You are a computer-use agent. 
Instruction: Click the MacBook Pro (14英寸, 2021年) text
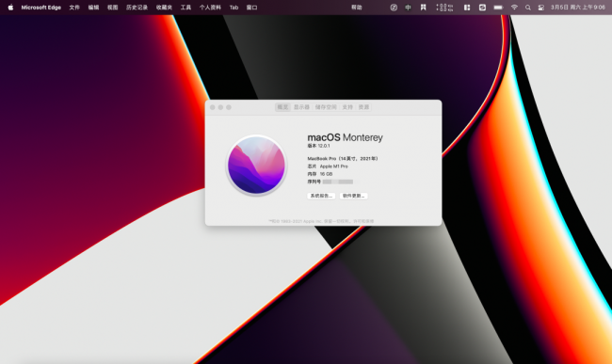point(343,159)
